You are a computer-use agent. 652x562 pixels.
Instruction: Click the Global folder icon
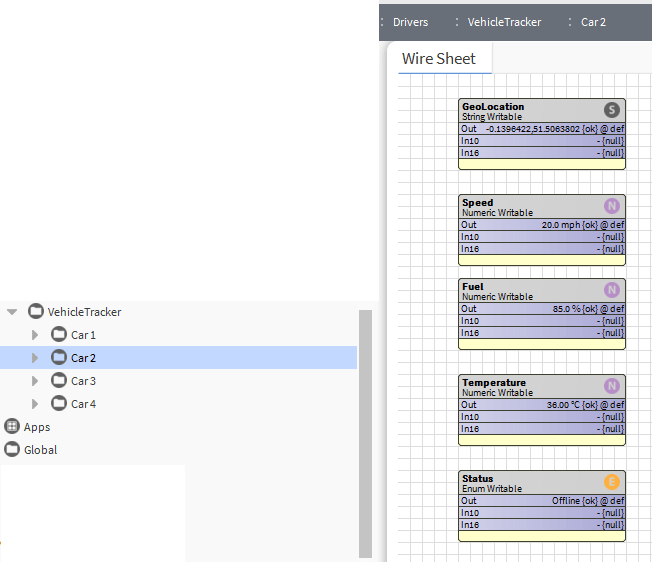(x=12, y=450)
